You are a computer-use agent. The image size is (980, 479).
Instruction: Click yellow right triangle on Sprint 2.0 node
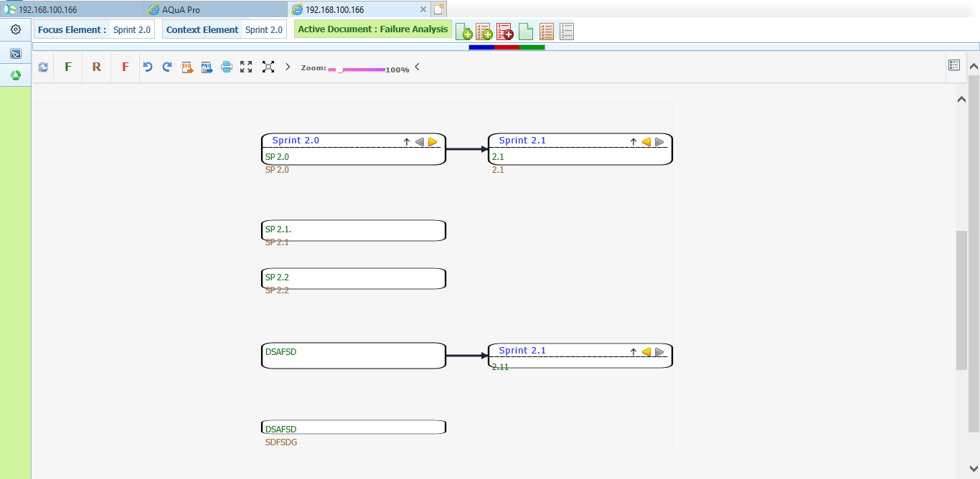[433, 142]
